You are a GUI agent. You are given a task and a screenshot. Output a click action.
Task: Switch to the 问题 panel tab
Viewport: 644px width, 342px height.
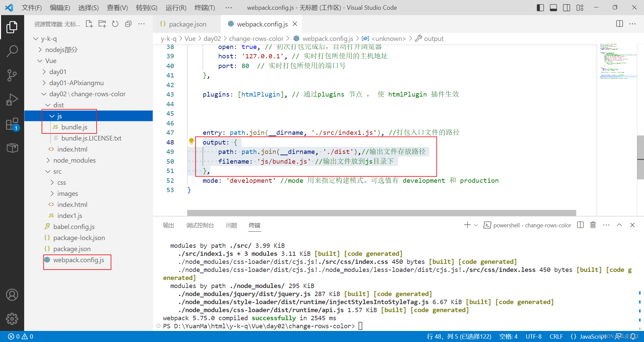coord(231,225)
